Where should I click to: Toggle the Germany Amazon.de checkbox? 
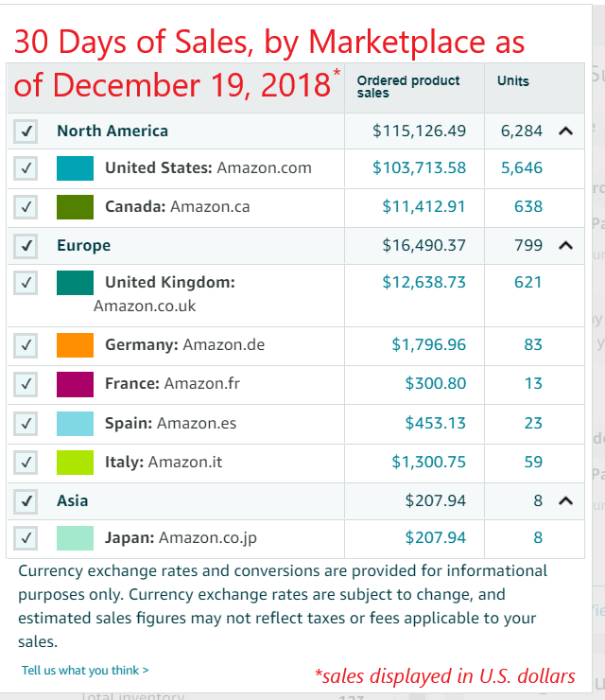(x=26, y=345)
